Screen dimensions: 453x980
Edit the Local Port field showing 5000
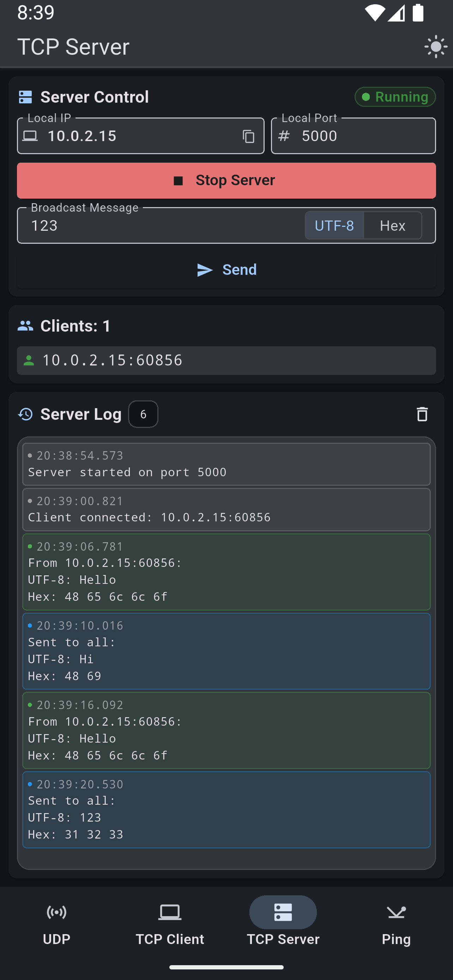(x=354, y=136)
